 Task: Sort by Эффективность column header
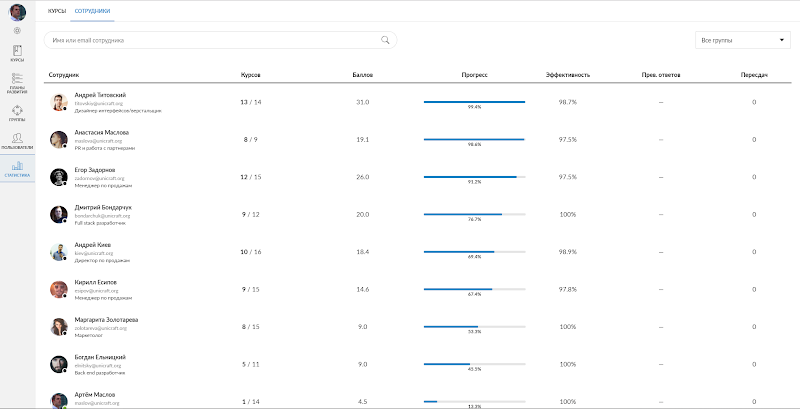568,75
